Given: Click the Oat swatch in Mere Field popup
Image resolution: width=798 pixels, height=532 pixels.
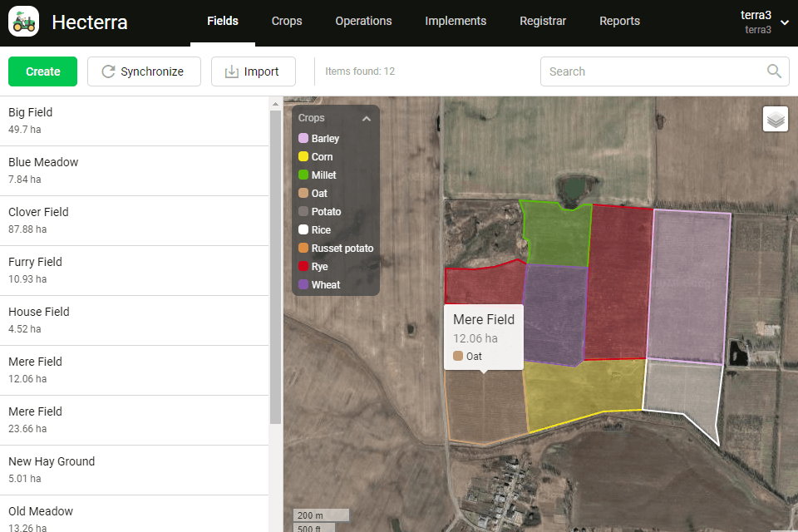Looking at the screenshot, I should tap(458, 357).
